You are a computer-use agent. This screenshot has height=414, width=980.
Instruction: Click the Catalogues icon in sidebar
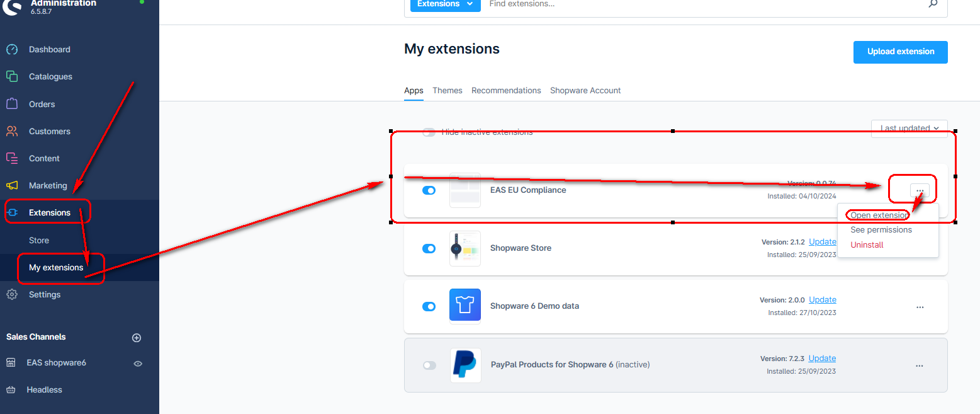click(12, 77)
